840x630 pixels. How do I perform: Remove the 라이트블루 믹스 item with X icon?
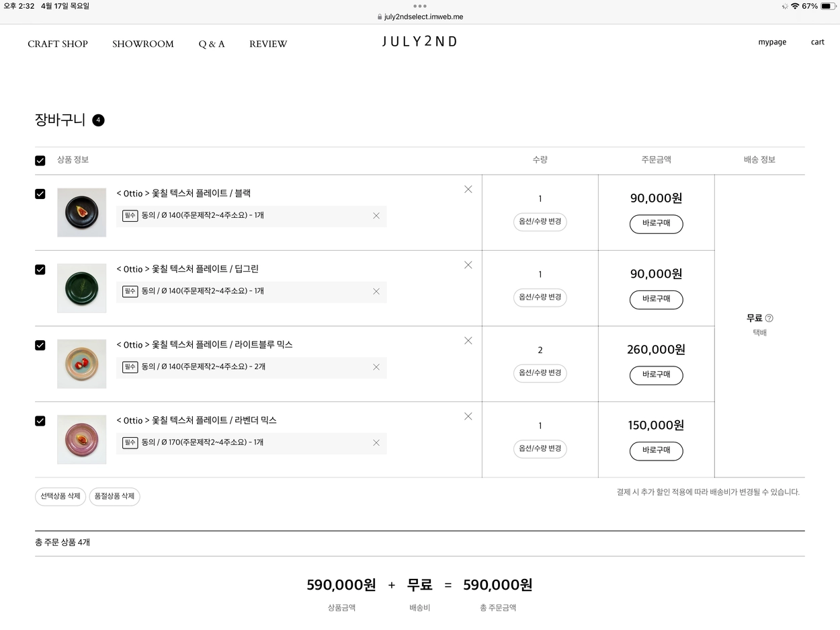pyautogui.click(x=468, y=341)
